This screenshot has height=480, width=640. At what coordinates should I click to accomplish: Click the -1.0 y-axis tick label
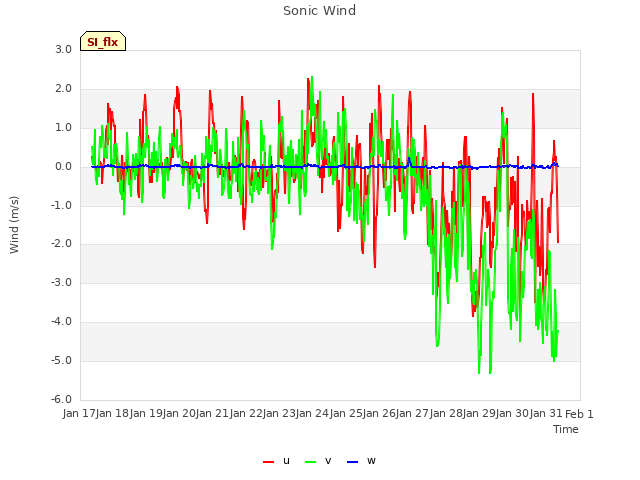(x=62, y=205)
